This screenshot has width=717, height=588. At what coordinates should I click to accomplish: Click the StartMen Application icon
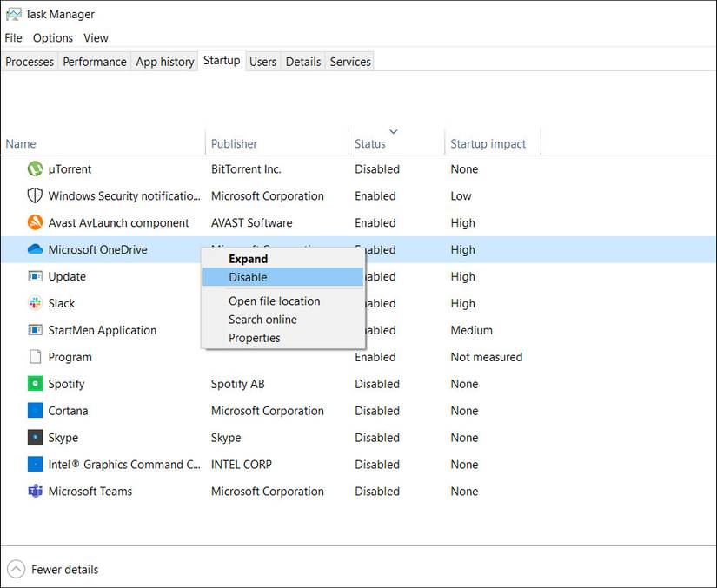(x=36, y=330)
